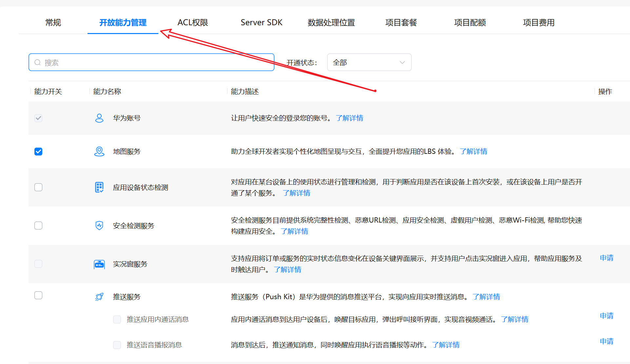Tick the 推送服务 checkbox
This screenshot has height=364, width=630.
38,295
